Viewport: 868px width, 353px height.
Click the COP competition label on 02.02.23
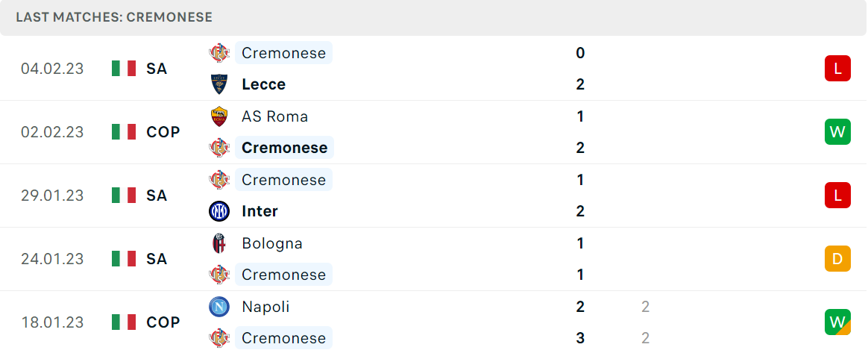[x=163, y=132]
